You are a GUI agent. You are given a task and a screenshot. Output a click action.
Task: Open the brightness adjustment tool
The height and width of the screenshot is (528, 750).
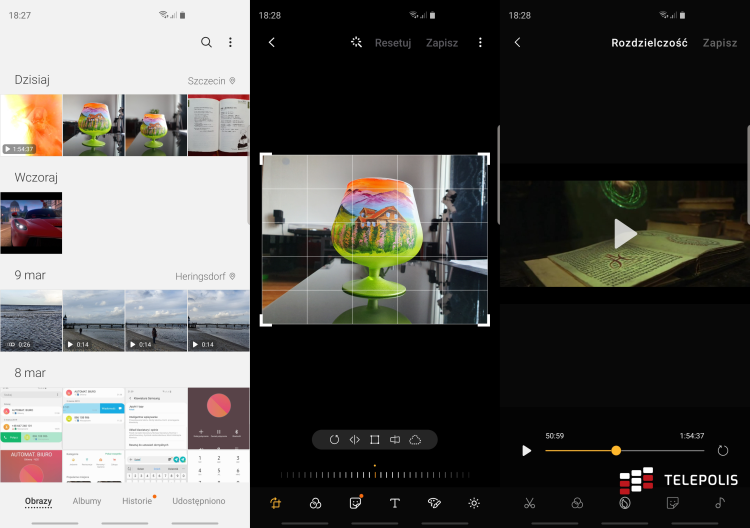click(474, 503)
